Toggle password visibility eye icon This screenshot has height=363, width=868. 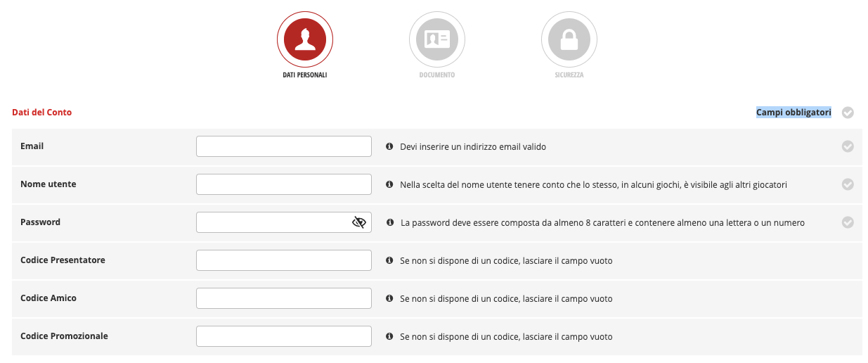click(x=359, y=222)
